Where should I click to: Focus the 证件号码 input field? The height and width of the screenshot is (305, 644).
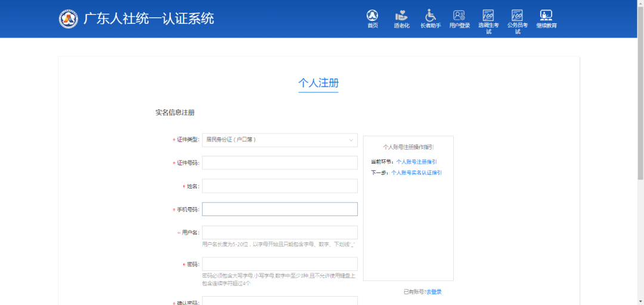click(x=280, y=163)
